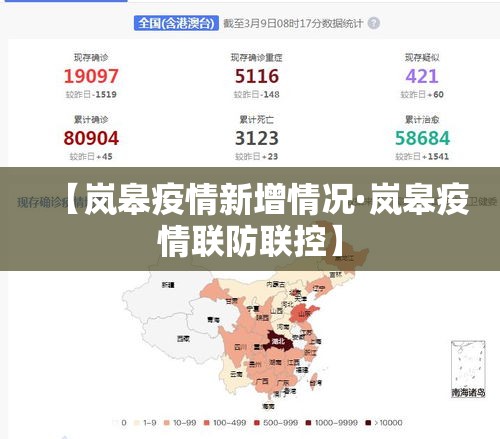This screenshot has width=500, height=439.
Task: Select 新疆 region on the map
Action: coord(168,285)
